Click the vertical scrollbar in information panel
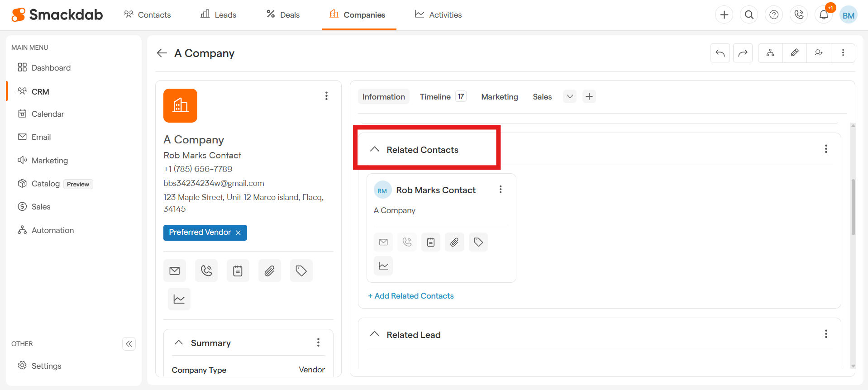868x390 pixels. [x=853, y=208]
